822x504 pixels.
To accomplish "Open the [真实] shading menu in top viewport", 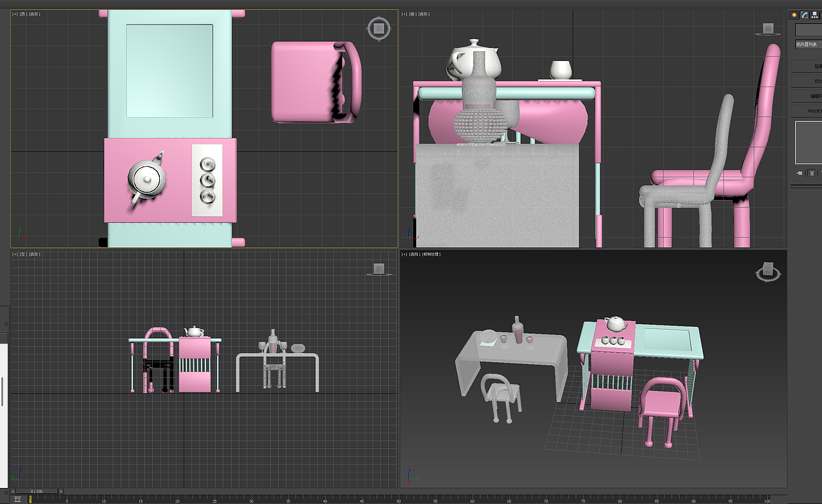I will point(34,13).
